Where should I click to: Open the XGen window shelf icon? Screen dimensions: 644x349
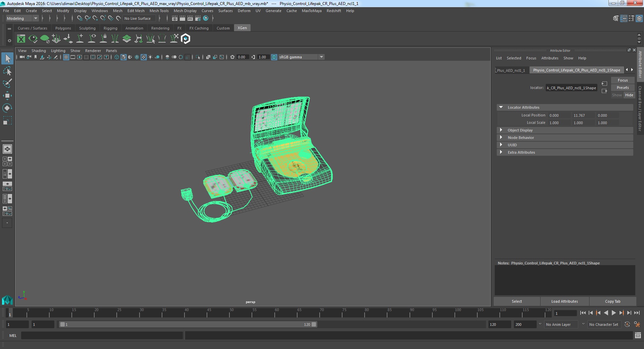point(21,39)
